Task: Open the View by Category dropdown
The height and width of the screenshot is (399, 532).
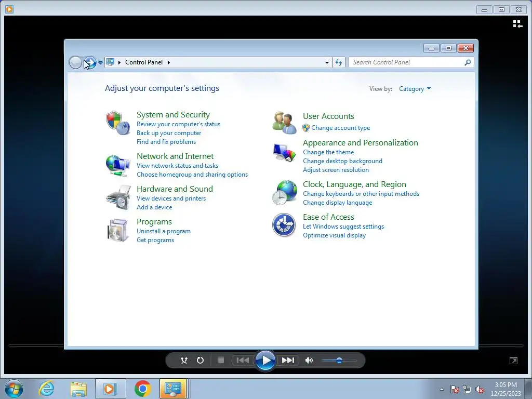Action: click(415, 89)
